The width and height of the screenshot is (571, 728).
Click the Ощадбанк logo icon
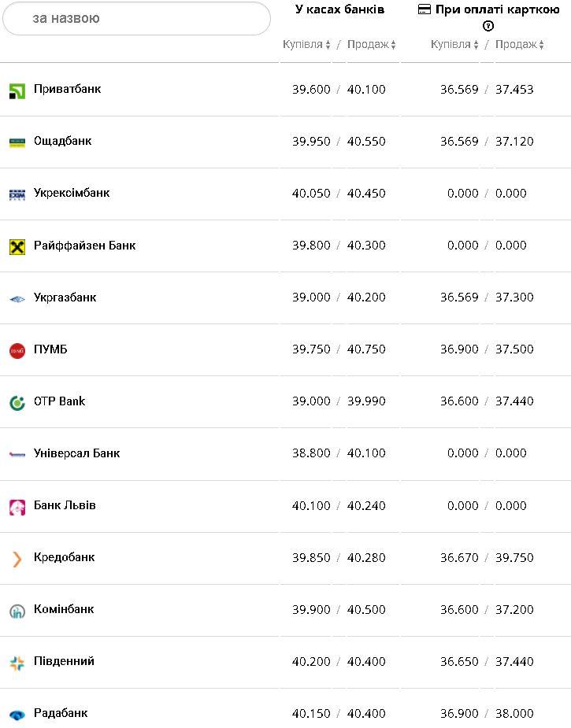click(17, 142)
